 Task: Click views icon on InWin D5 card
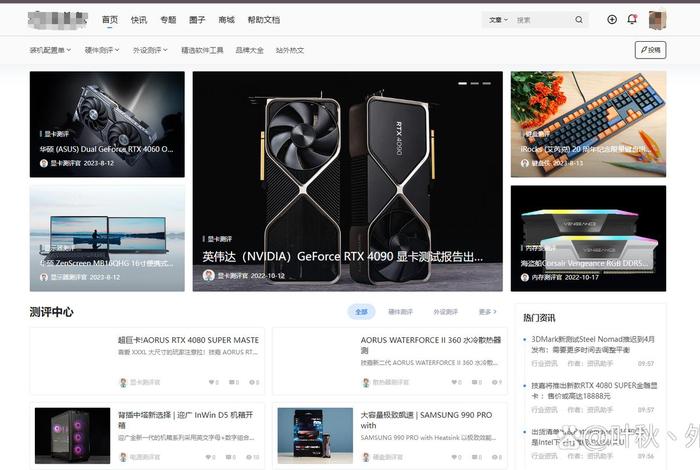point(249,457)
